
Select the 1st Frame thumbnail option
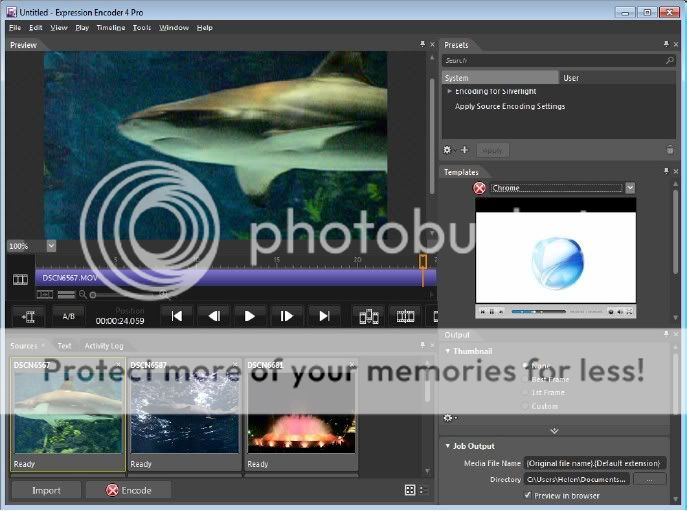pyautogui.click(x=525, y=393)
